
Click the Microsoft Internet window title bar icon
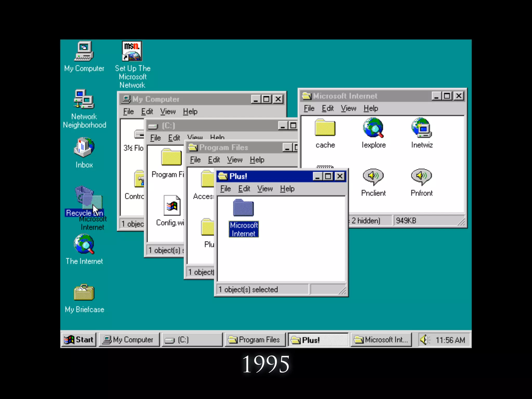307,96
